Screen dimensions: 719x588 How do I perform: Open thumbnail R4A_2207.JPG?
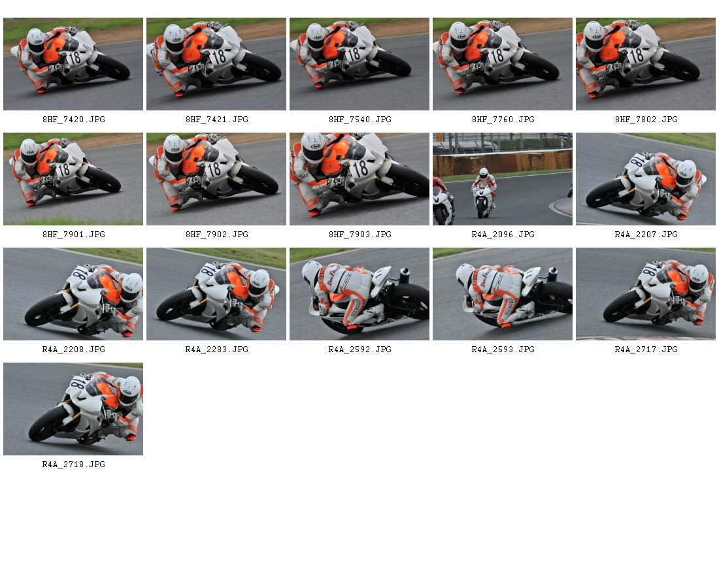(645, 179)
